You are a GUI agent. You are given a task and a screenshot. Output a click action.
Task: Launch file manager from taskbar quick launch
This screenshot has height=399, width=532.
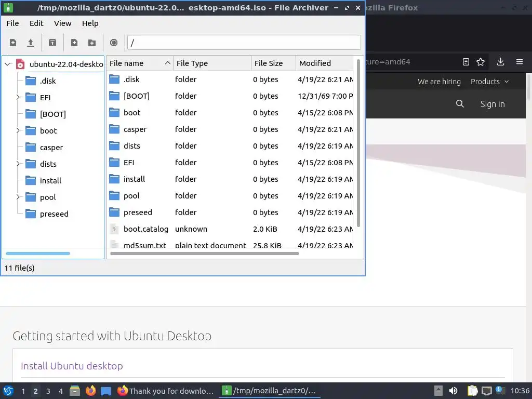pos(75,391)
